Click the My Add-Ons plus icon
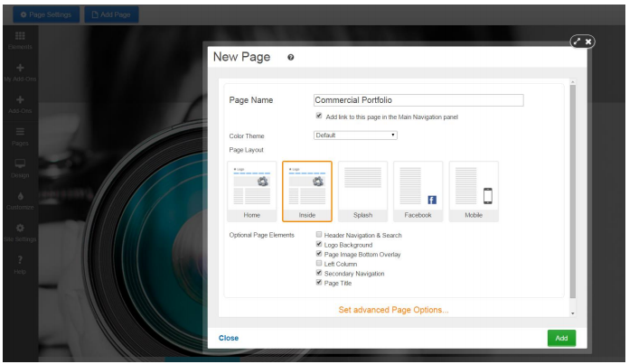629x364 pixels. click(x=20, y=69)
